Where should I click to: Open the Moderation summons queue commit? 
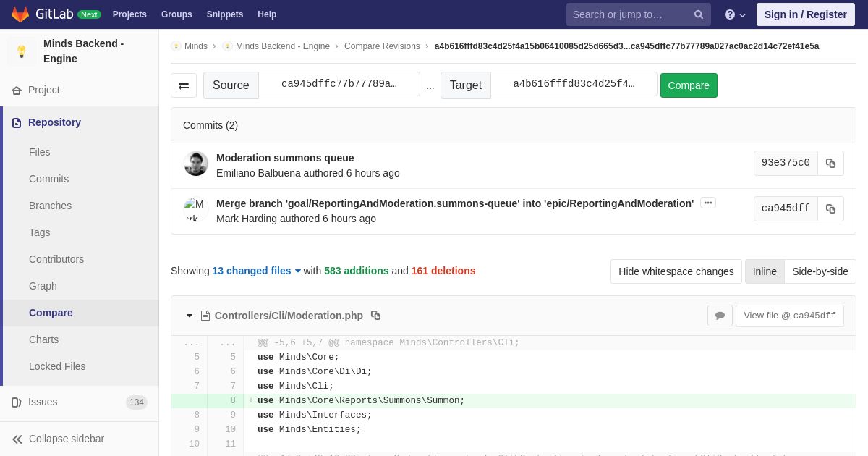tap(285, 158)
